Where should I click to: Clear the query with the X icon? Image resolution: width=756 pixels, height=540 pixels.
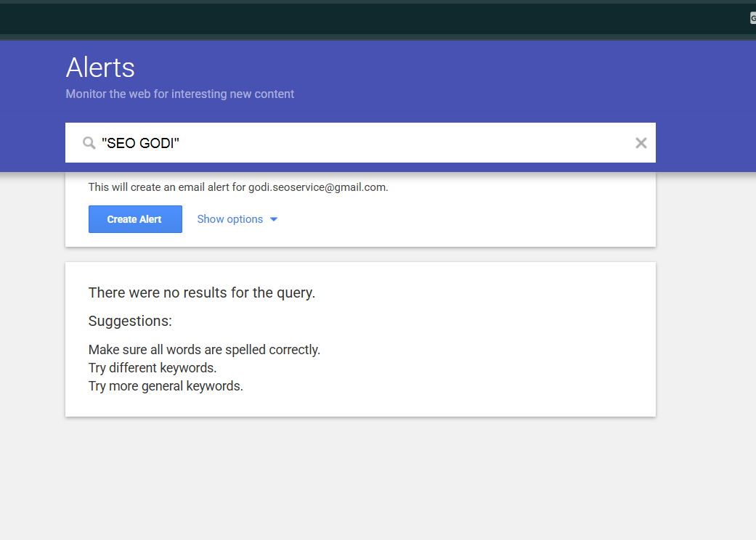641,143
